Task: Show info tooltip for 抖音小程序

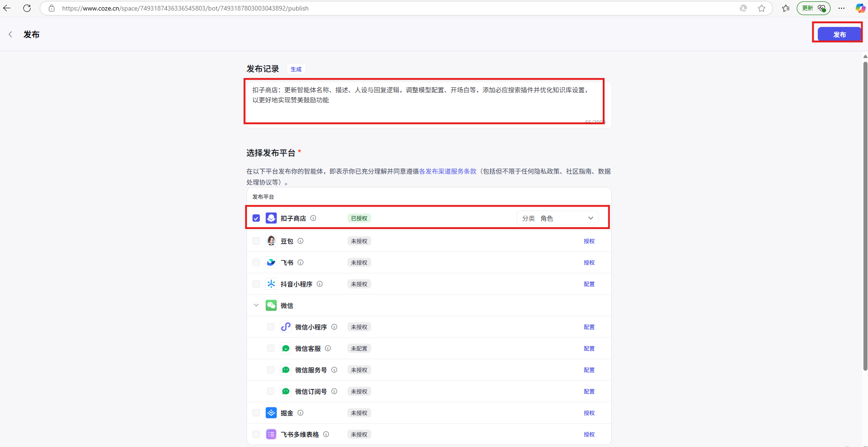Action: click(x=320, y=284)
